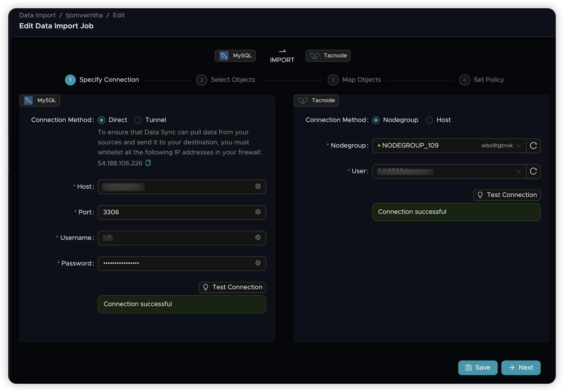Clear the Username field

258,238
